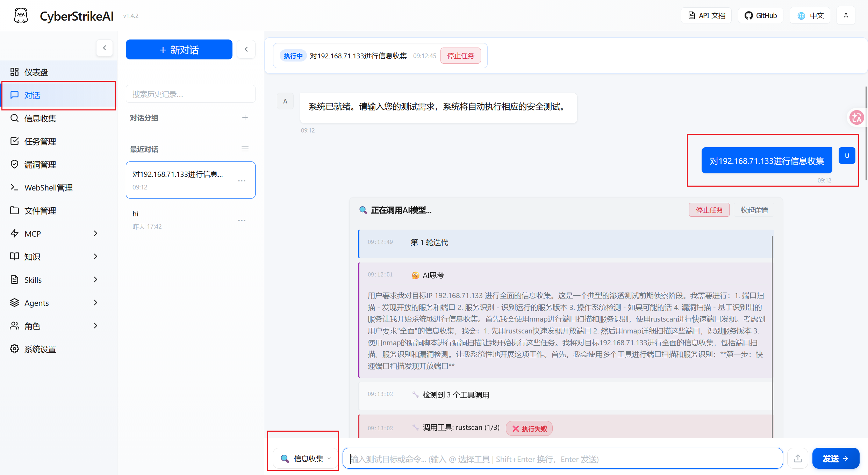
Task: Open options for the 192.168.71.133 conversation
Action: (x=242, y=181)
